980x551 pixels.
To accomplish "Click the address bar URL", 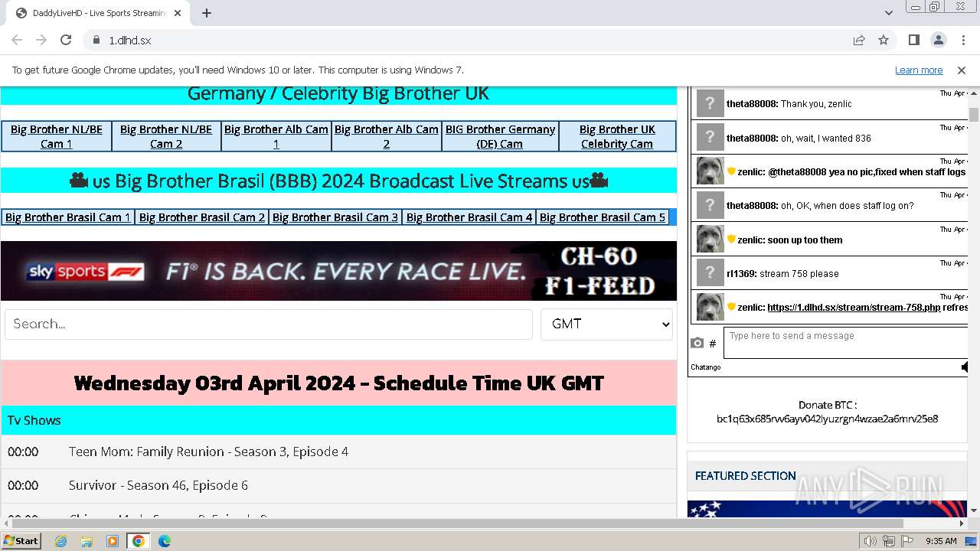I will pyautogui.click(x=130, y=41).
